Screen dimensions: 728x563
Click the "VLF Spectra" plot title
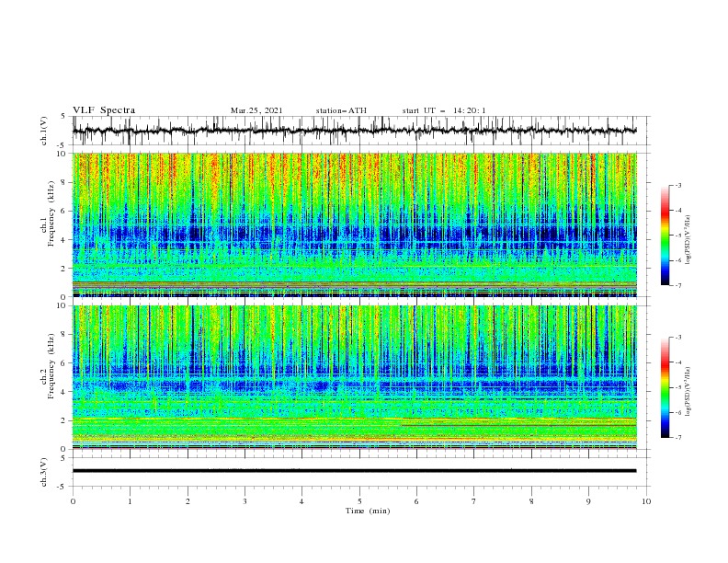coord(104,110)
